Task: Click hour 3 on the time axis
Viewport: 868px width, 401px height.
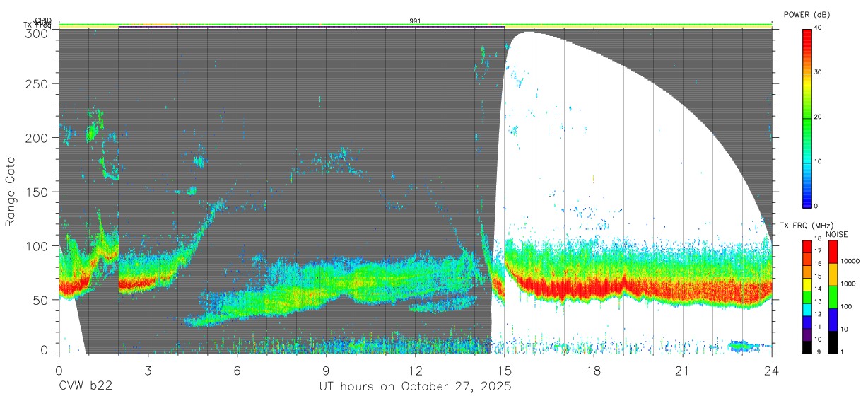Action: [148, 370]
